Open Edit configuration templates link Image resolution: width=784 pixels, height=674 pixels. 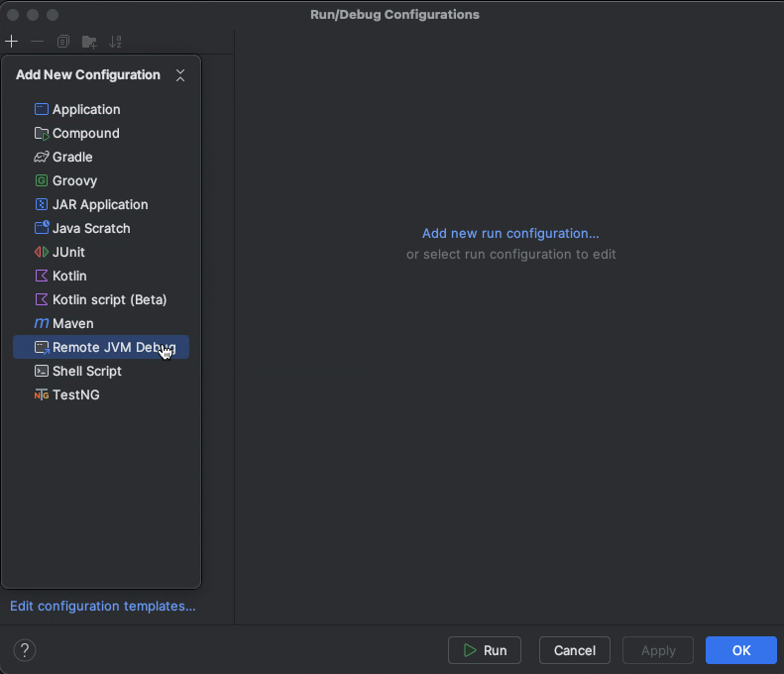coord(103,606)
